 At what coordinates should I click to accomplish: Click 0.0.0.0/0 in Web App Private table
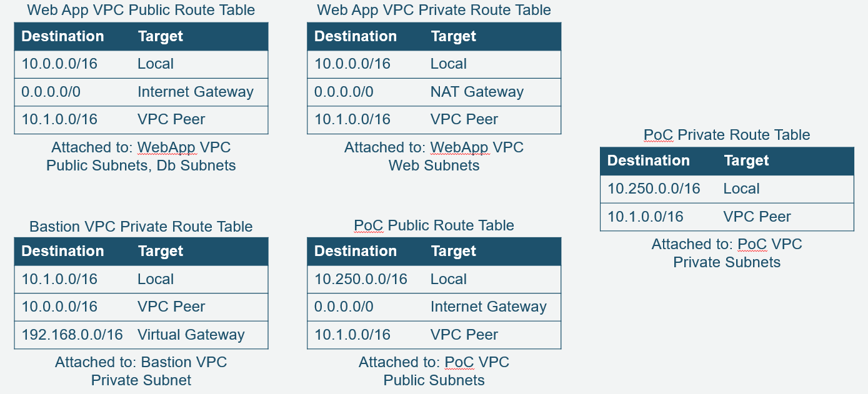pos(344,92)
